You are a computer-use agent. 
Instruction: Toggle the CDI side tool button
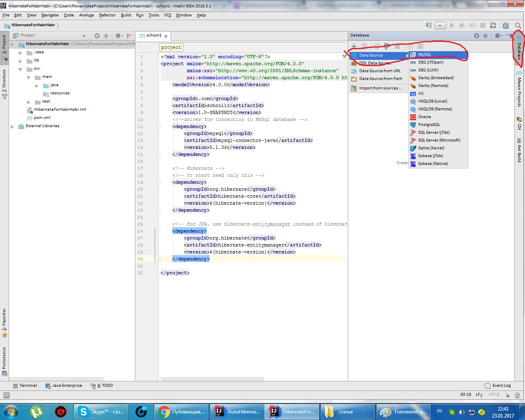(519, 123)
